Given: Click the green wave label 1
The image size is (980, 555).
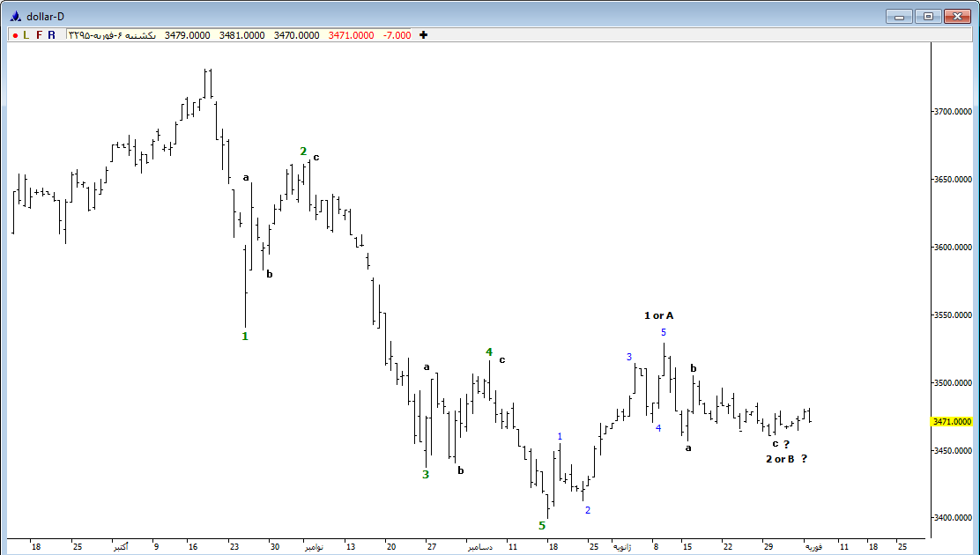Looking at the screenshot, I should (x=245, y=336).
